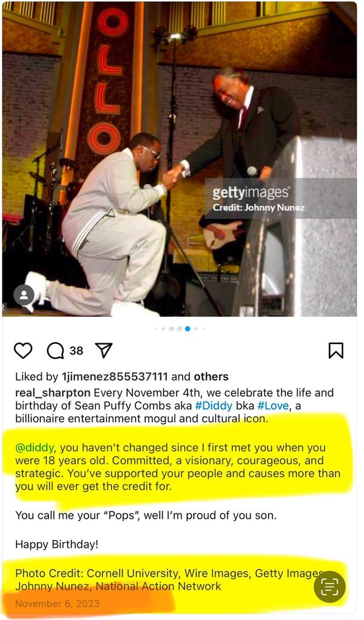The image size is (364, 620).
Task: Open the @diddy mention
Action: [x=35, y=448]
